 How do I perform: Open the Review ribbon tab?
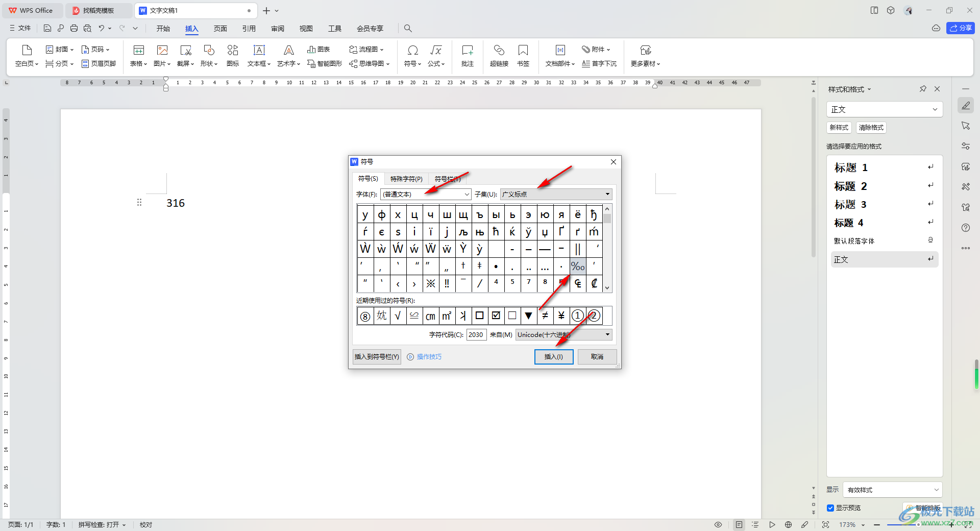click(278, 29)
